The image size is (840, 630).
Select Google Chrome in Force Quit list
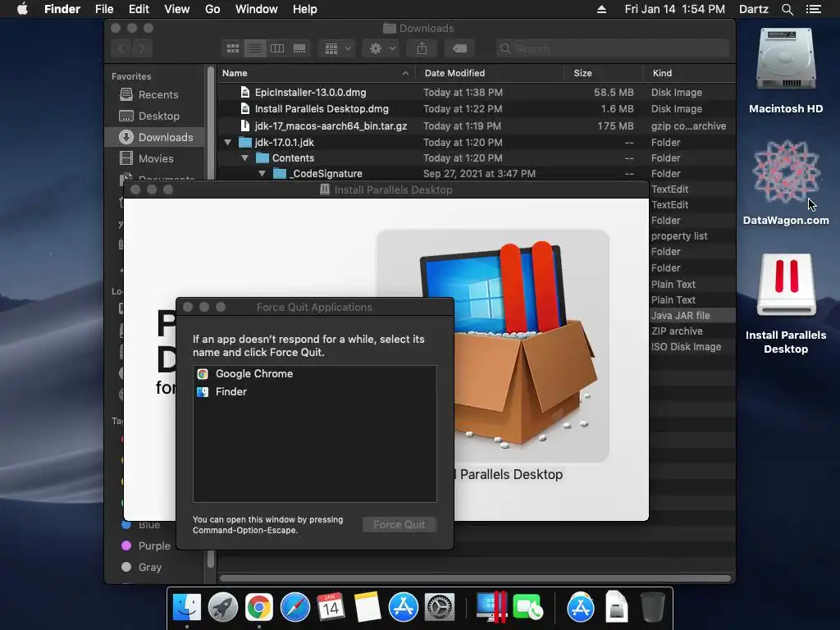[x=314, y=374]
